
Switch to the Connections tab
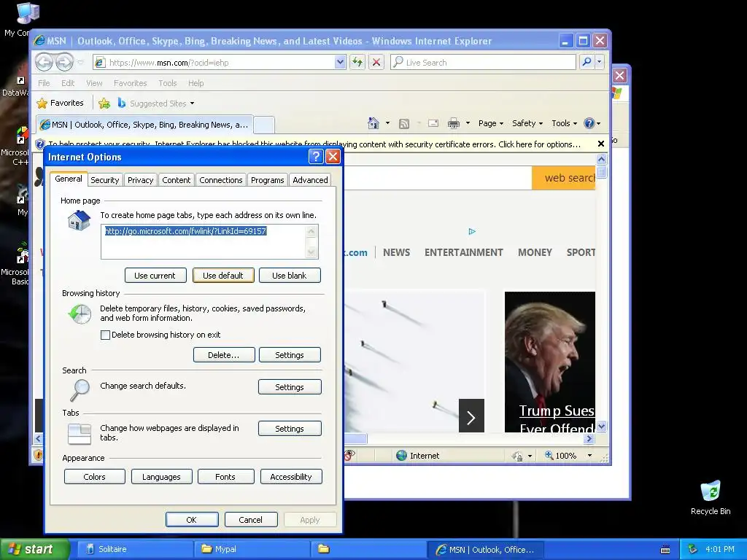[220, 180]
